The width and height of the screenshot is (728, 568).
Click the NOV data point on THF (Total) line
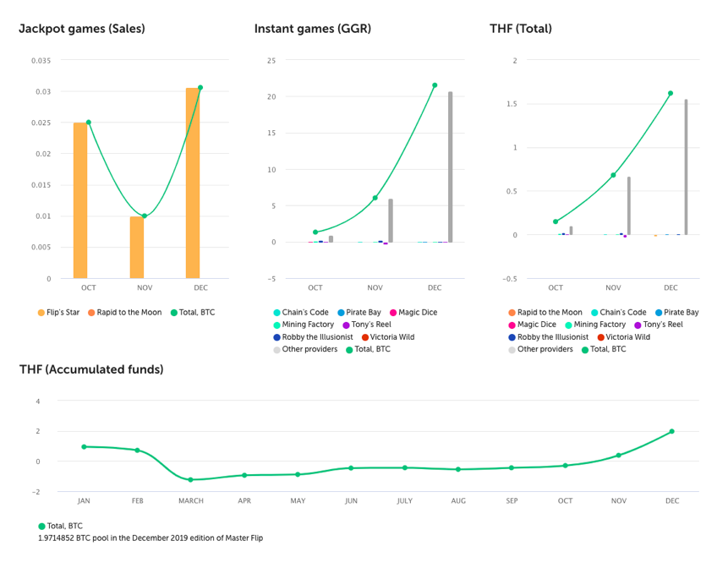(x=613, y=175)
